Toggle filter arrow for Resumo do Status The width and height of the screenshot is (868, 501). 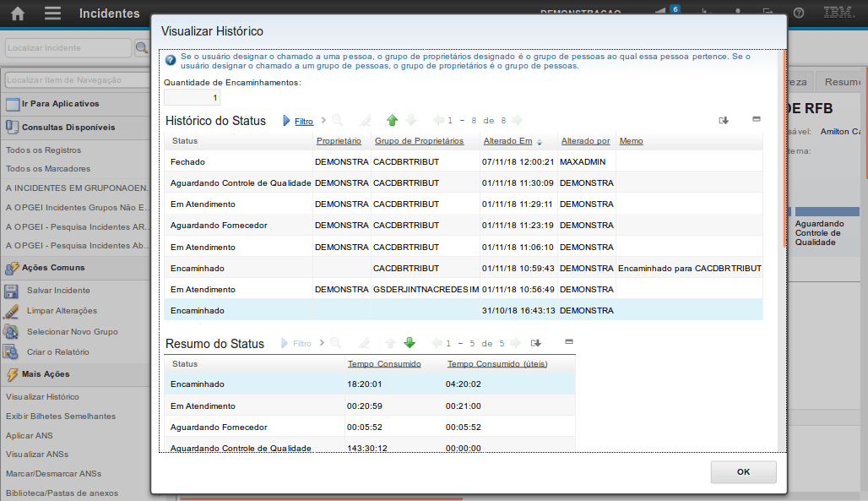[284, 344]
